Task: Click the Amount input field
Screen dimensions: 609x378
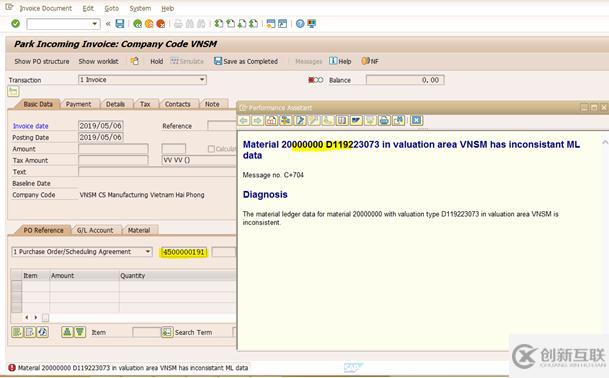Action: click(x=113, y=149)
